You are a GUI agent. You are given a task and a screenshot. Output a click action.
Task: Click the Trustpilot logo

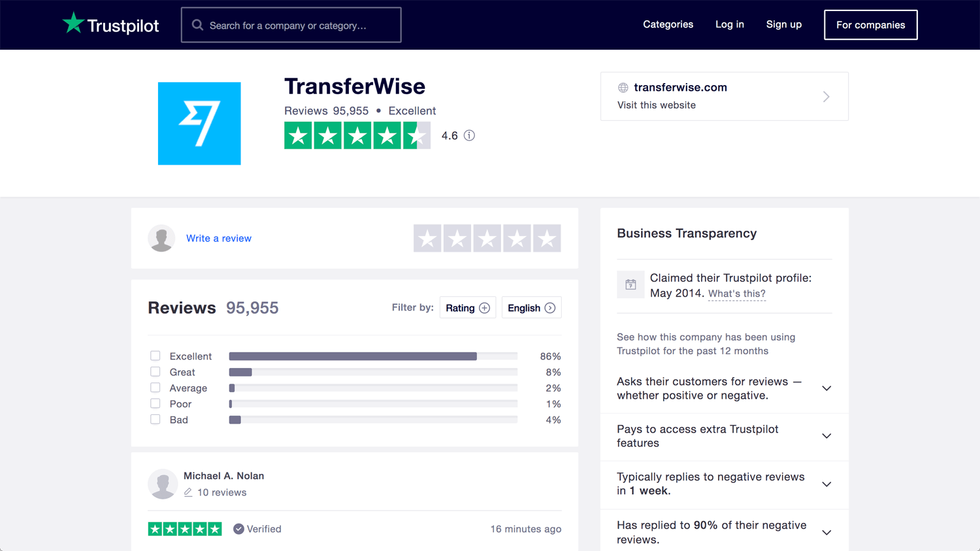pyautogui.click(x=110, y=24)
